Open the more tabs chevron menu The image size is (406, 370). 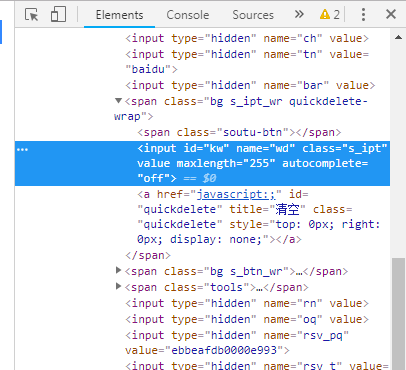tap(299, 14)
